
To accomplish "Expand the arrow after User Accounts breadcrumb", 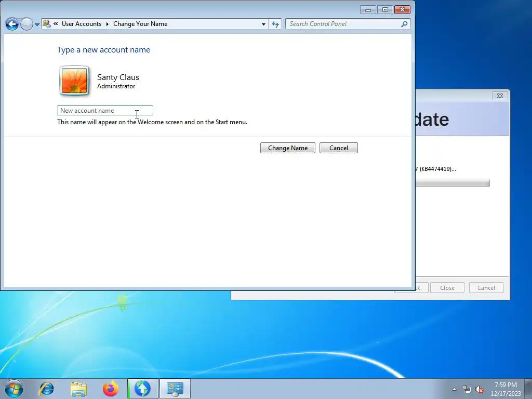I will point(107,24).
